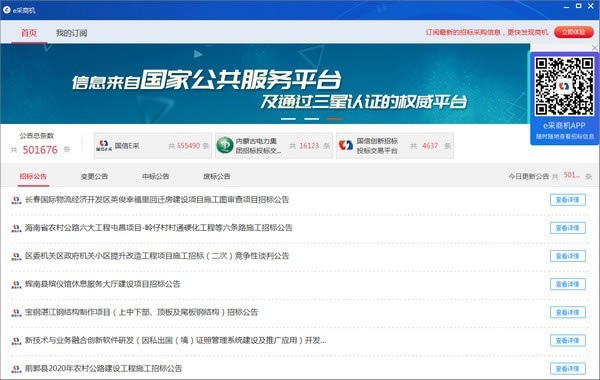
Task: Open 新技术与业务融合创新软件研发 announcement title
Action: point(176,340)
